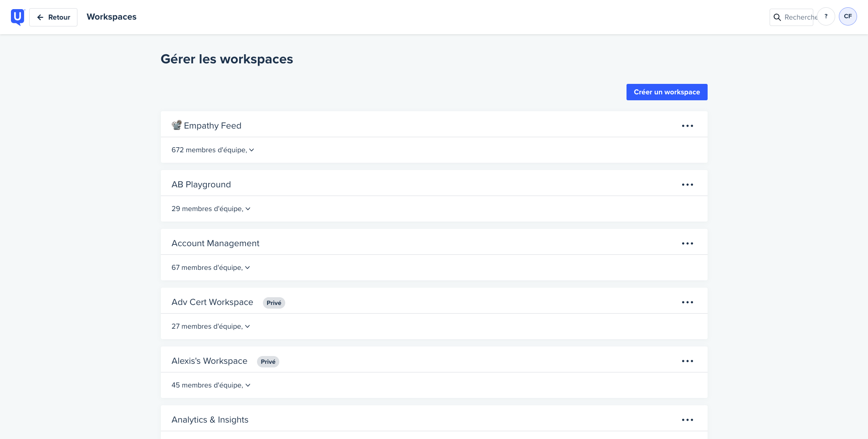
Task: Open the options menu for Analytics & Insights
Action: pyautogui.click(x=688, y=419)
